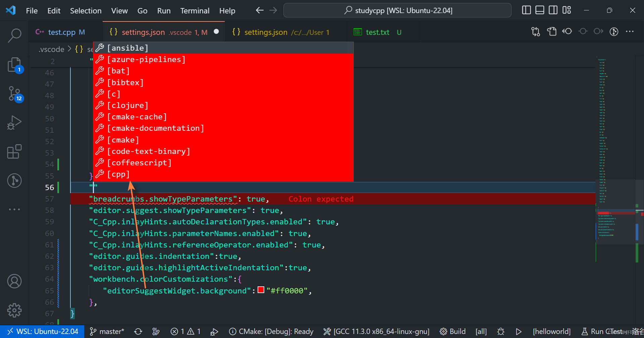Screen dimensions: 644x338
Task: Click the debug bug icon in status bar
Action: pyautogui.click(x=501, y=332)
